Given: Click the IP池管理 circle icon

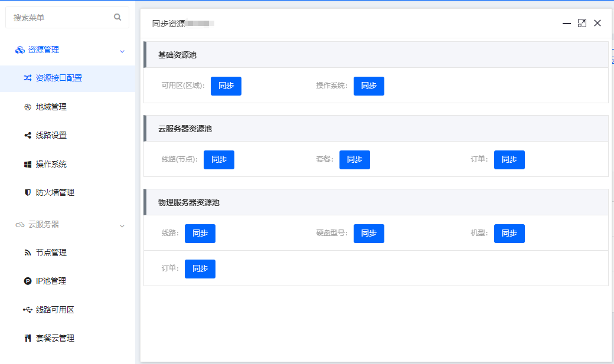Looking at the screenshot, I should point(27,281).
